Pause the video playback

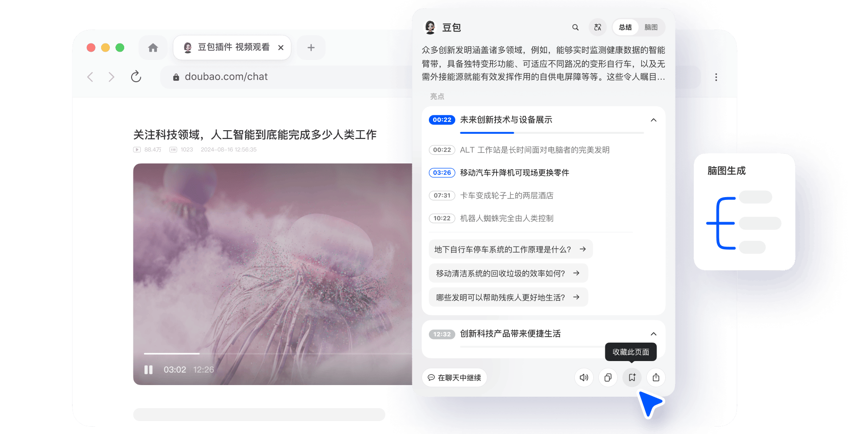click(148, 370)
